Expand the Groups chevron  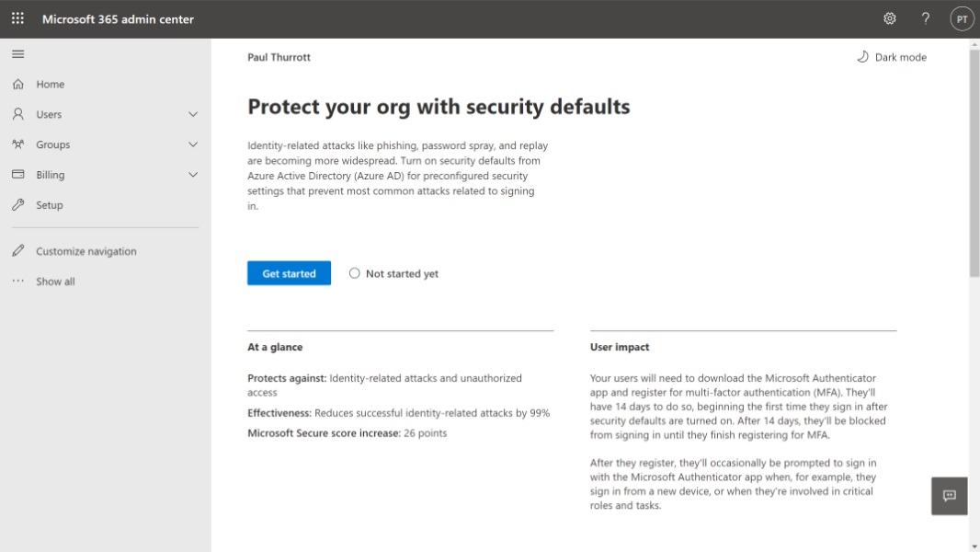point(193,144)
